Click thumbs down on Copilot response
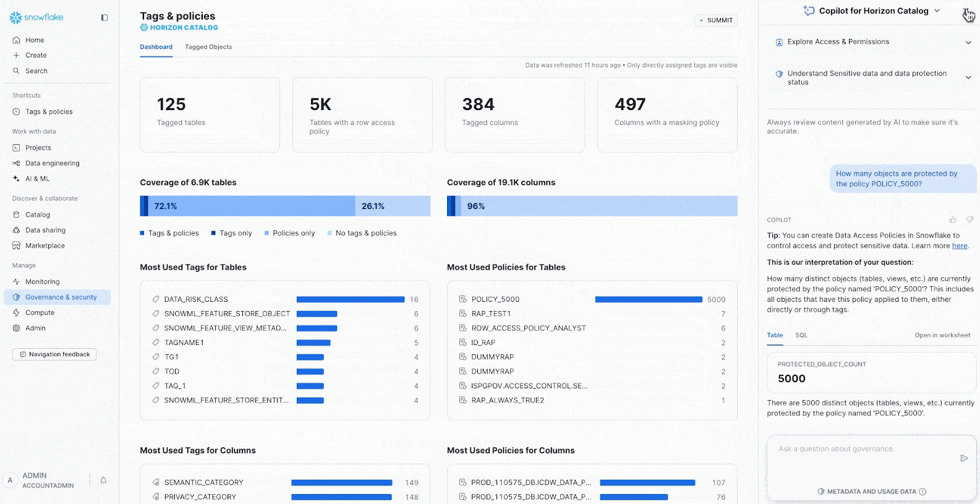980x504 pixels. (x=969, y=220)
